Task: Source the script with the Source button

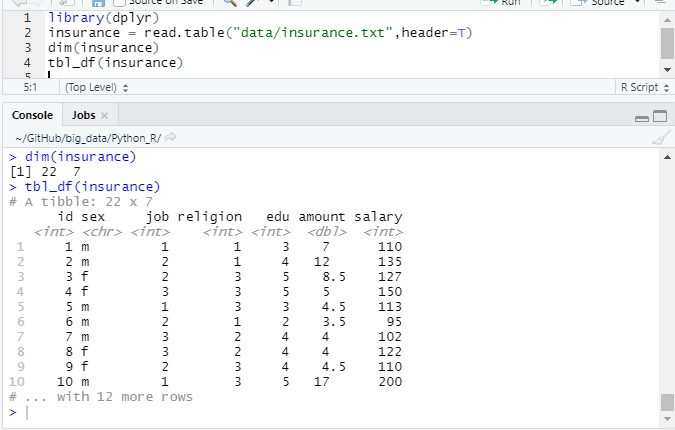Action: pos(598,2)
